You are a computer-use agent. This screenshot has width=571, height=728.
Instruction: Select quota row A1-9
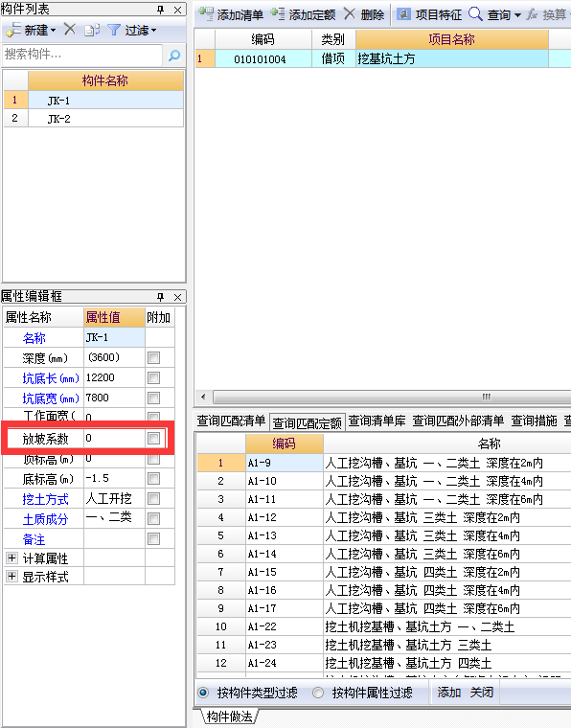click(x=383, y=463)
